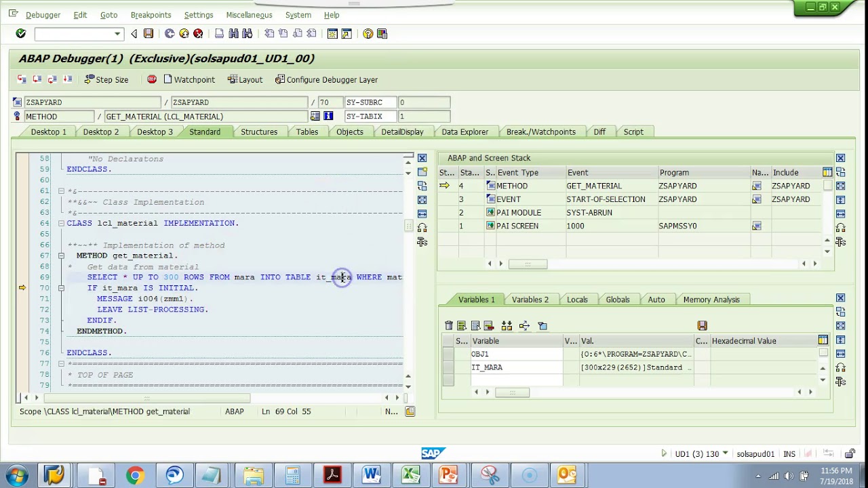Image resolution: width=868 pixels, height=488 pixels.
Task: Click the command input field
Action: click(x=73, y=34)
